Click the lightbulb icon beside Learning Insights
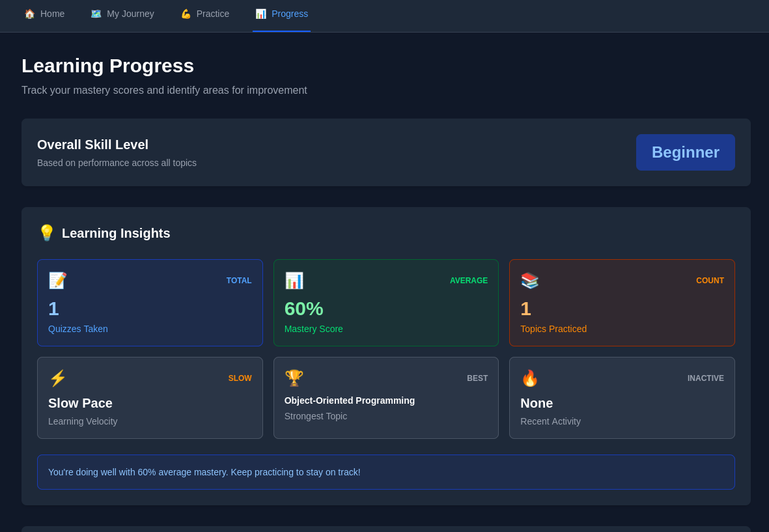Screen dimensions: 769x532 click(x=47, y=233)
